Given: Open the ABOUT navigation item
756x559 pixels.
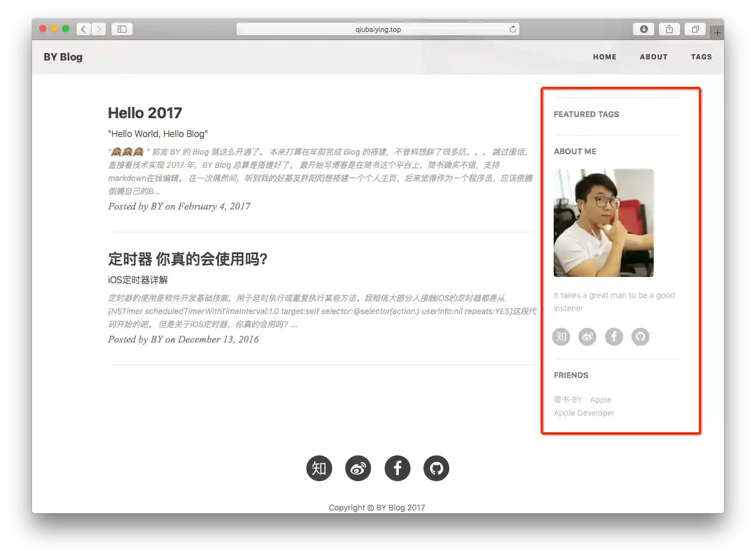Looking at the screenshot, I should tap(654, 57).
